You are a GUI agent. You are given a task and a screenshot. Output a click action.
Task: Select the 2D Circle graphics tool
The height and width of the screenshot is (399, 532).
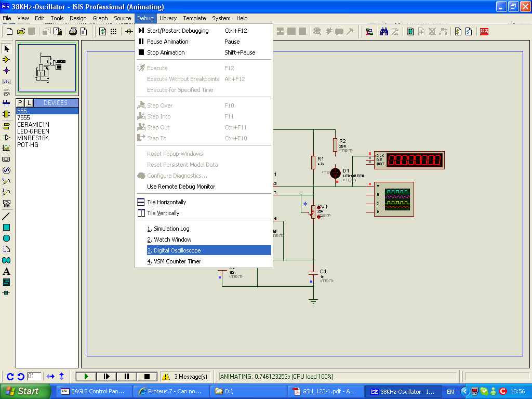(6, 238)
